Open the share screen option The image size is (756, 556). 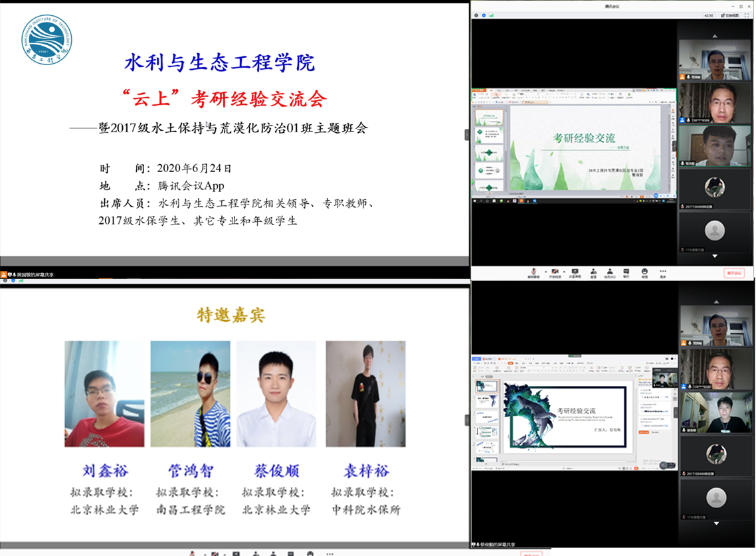coord(574,272)
